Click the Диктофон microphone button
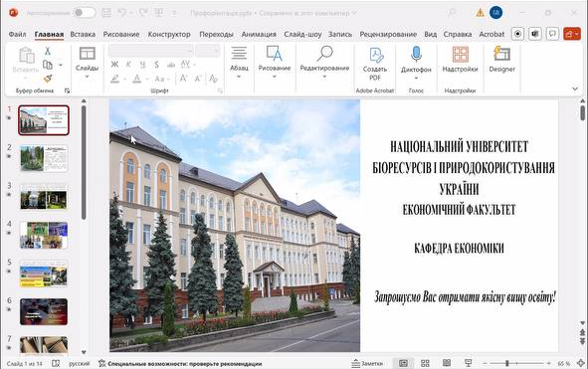Image resolution: width=588 pixels, height=369 pixels. [416, 63]
